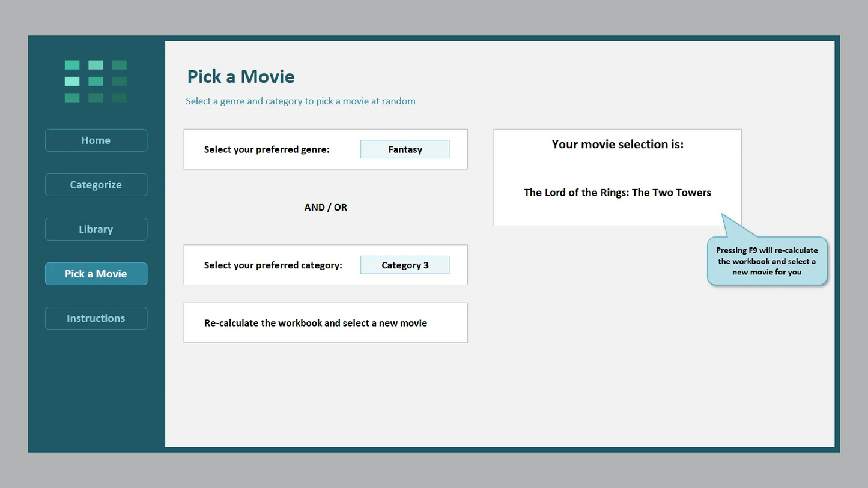Open the Fantasy genre dropdown
The width and height of the screenshot is (868, 488).
405,149
